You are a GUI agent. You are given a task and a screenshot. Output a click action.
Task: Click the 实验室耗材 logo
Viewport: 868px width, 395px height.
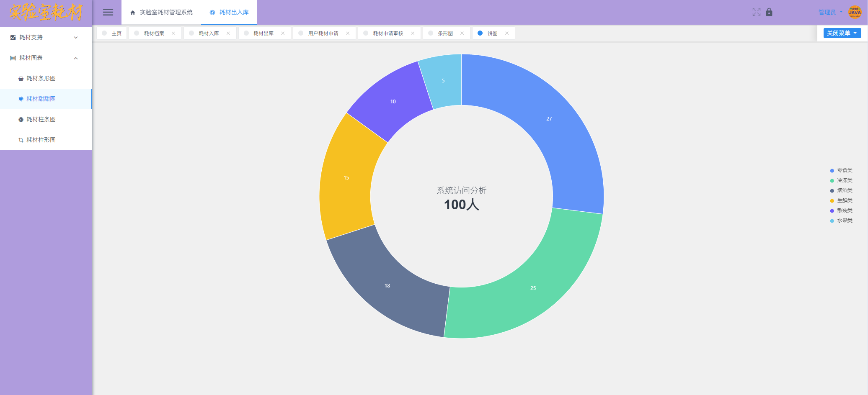(46, 13)
